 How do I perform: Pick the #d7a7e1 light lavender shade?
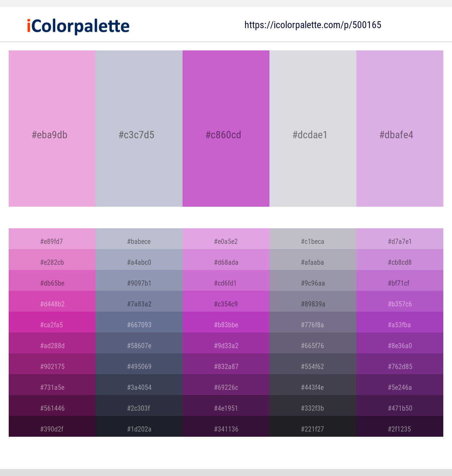click(x=400, y=239)
